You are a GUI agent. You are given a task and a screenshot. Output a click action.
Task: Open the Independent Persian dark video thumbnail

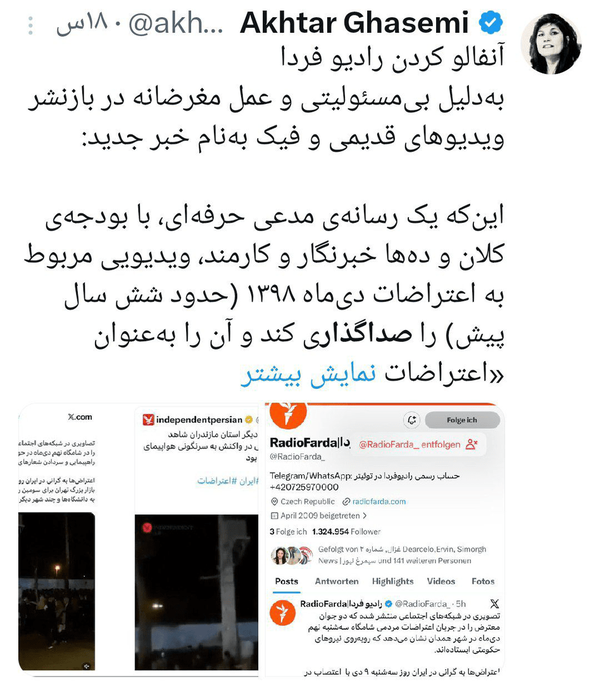pos(196,592)
